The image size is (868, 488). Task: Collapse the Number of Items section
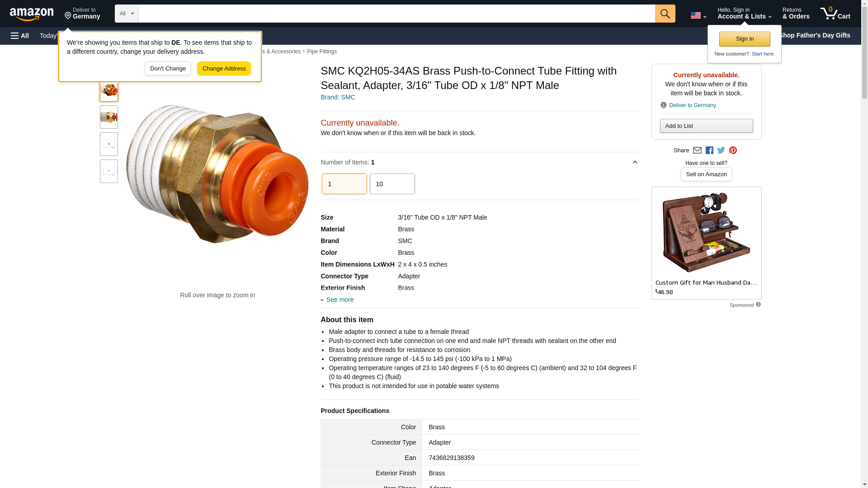pyautogui.click(x=635, y=162)
